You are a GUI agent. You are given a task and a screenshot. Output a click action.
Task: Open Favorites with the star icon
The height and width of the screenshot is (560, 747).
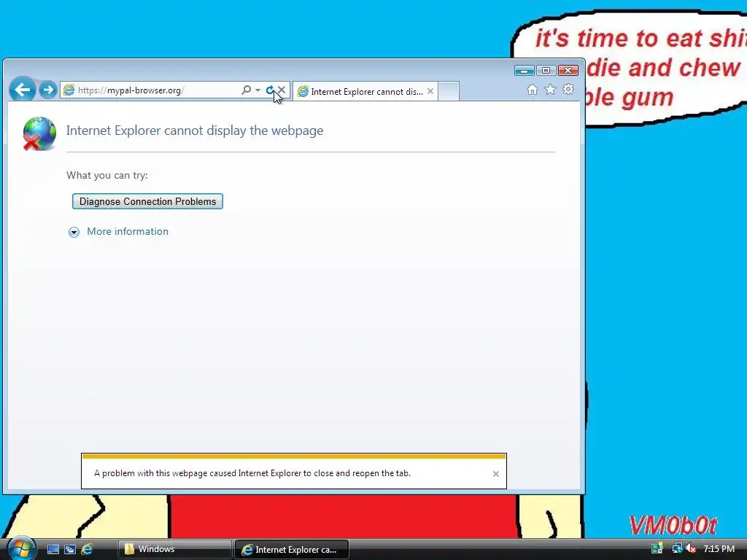click(x=550, y=89)
